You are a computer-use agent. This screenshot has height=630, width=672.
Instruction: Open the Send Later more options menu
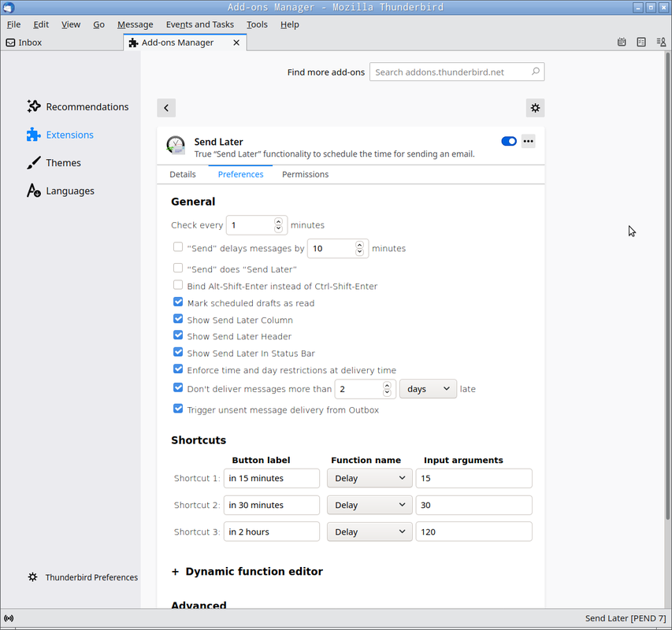tap(529, 141)
